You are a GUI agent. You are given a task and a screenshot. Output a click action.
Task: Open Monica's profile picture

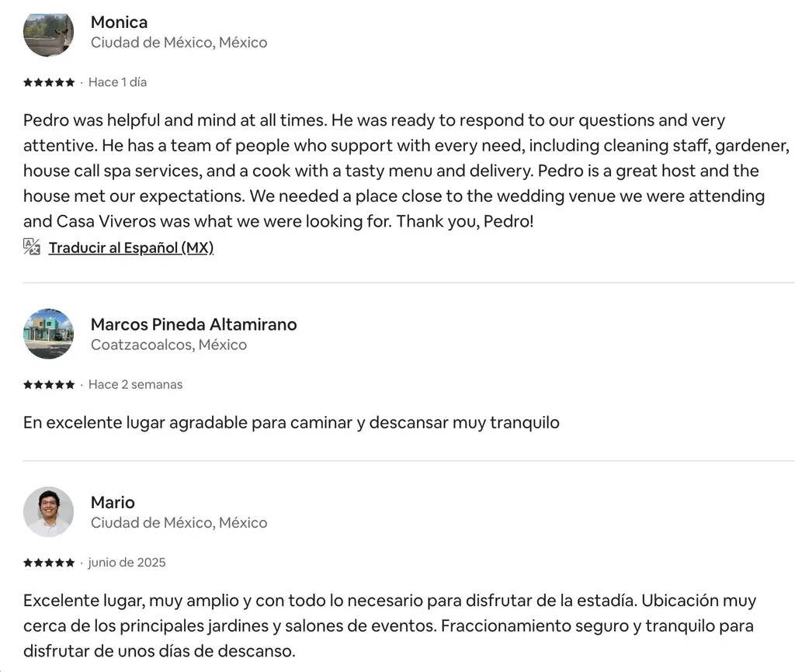pos(48,33)
